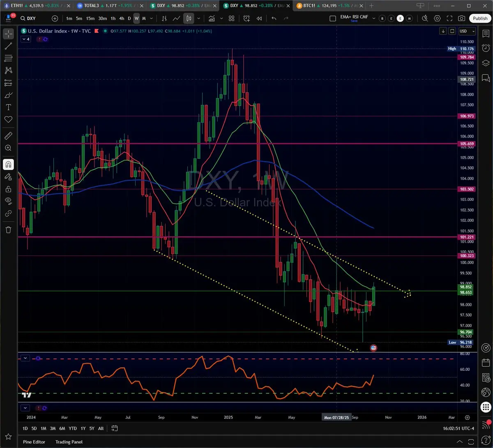This screenshot has width=493, height=448.
Task: Choose bars chart style icon
Action: (x=164, y=18)
